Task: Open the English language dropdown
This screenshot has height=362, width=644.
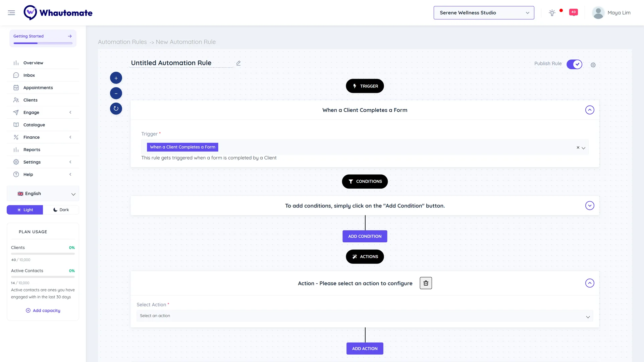Action: click(x=43, y=194)
